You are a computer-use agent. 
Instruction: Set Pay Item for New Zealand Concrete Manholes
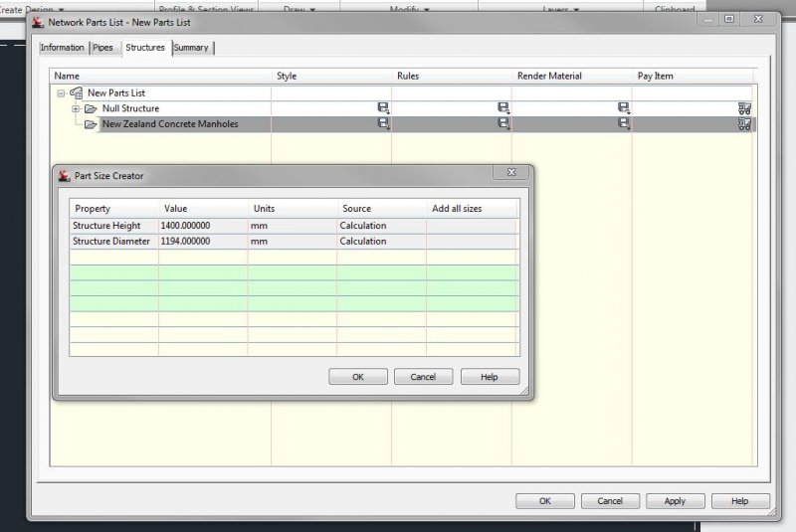(744, 124)
